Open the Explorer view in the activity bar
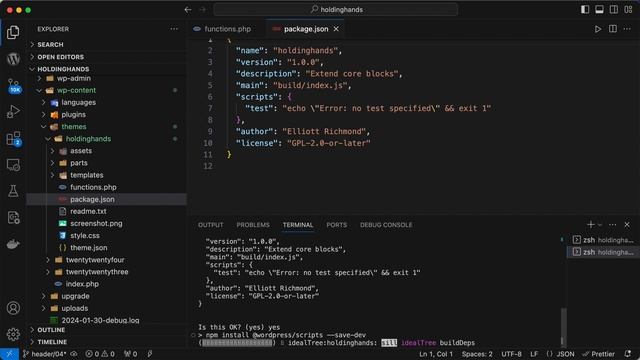Viewport: 640px width, 360px height. point(13,32)
